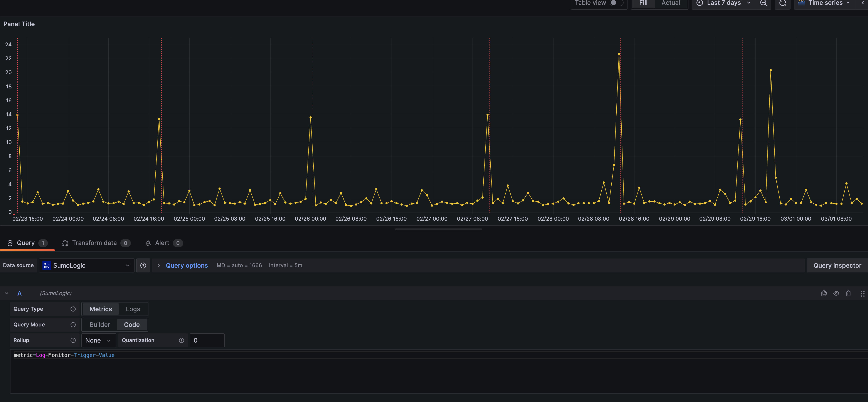Open the datasource help icon

(143, 265)
